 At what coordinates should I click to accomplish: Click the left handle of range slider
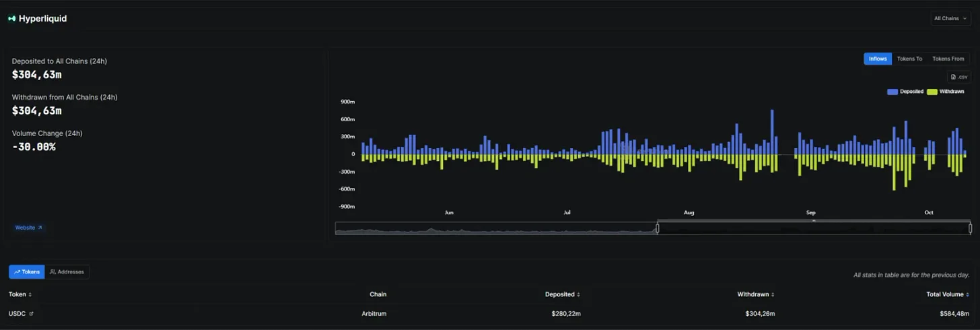coord(658,228)
